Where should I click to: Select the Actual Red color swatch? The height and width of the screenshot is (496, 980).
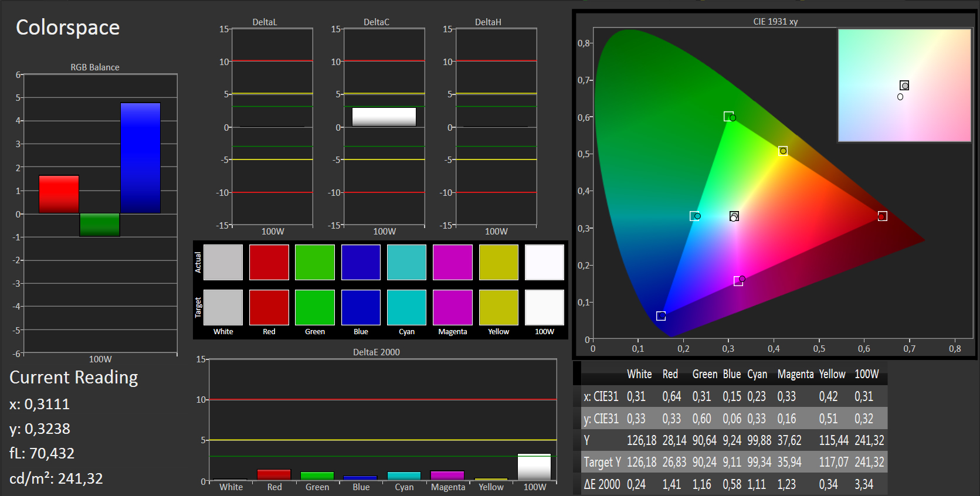coord(269,262)
